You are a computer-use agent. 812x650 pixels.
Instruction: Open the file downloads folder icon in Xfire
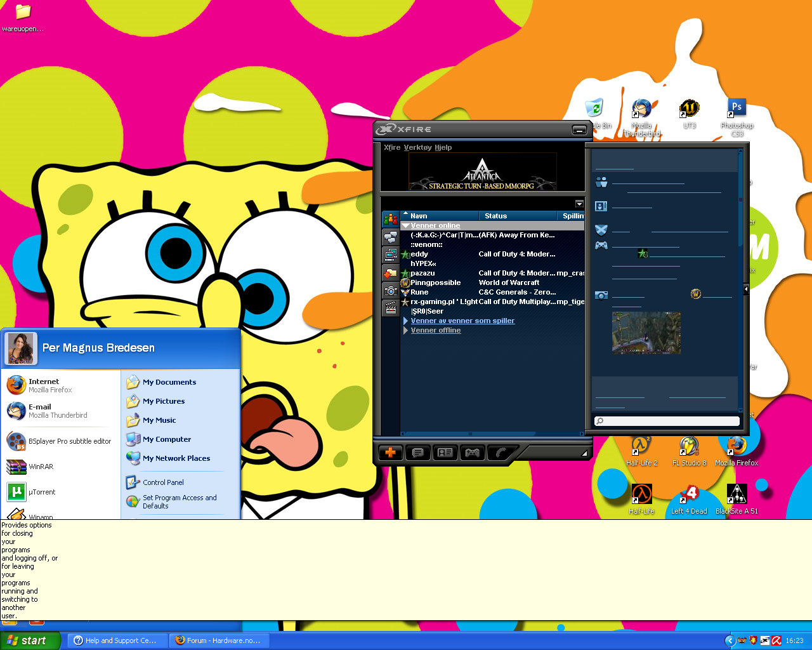coord(391,273)
